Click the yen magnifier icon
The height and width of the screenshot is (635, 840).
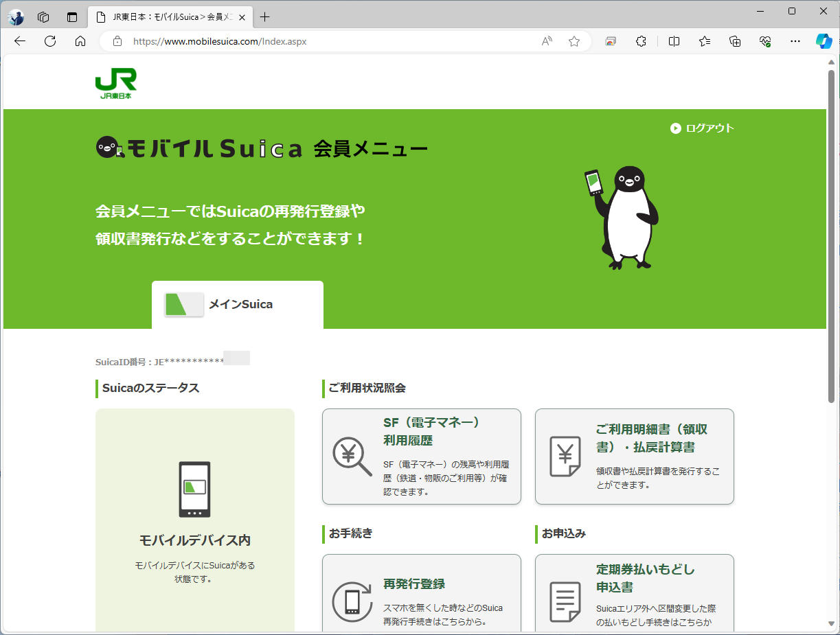coord(352,457)
